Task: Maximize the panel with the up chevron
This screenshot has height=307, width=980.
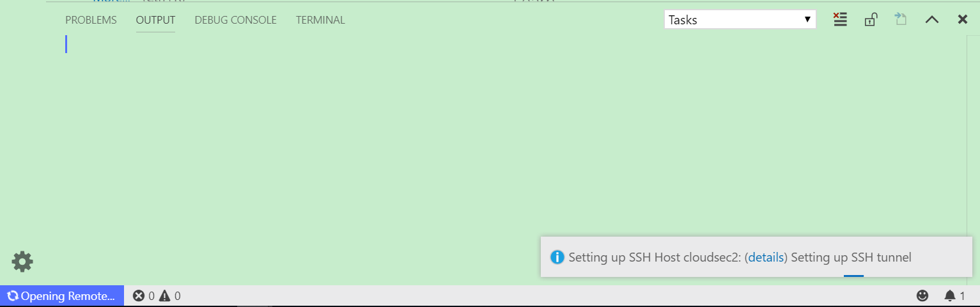Action: click(x=932, y=20)
